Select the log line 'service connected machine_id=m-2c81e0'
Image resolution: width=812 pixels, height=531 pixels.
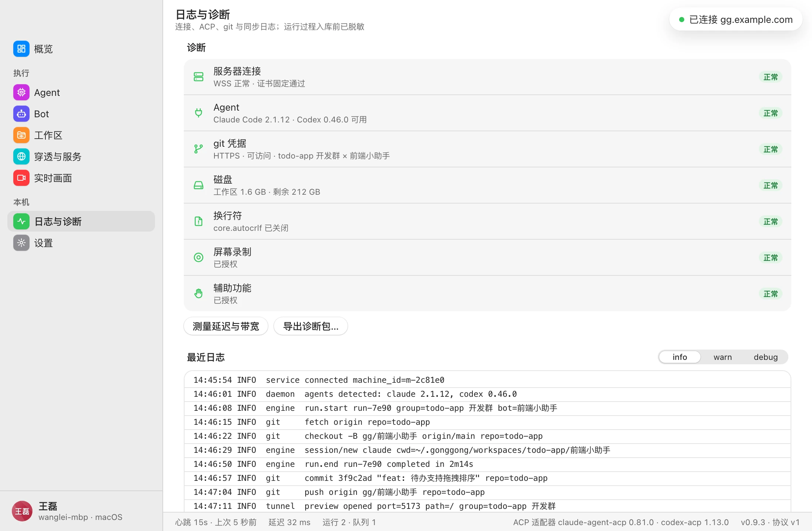point(487,380)
